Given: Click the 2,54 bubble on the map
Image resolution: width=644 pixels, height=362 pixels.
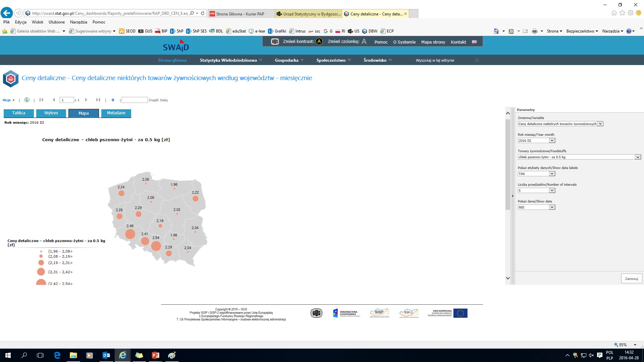Looking at the screenshot, I should pos(156,246).
